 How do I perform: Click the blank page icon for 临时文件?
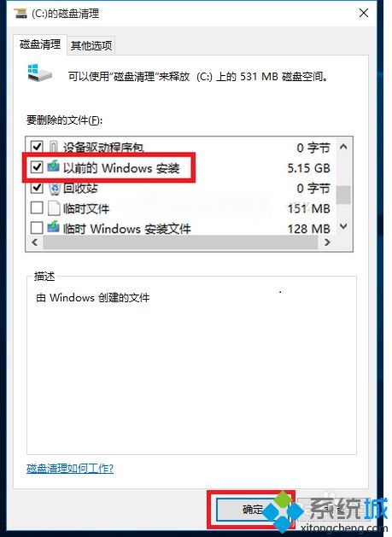(54, 207)
